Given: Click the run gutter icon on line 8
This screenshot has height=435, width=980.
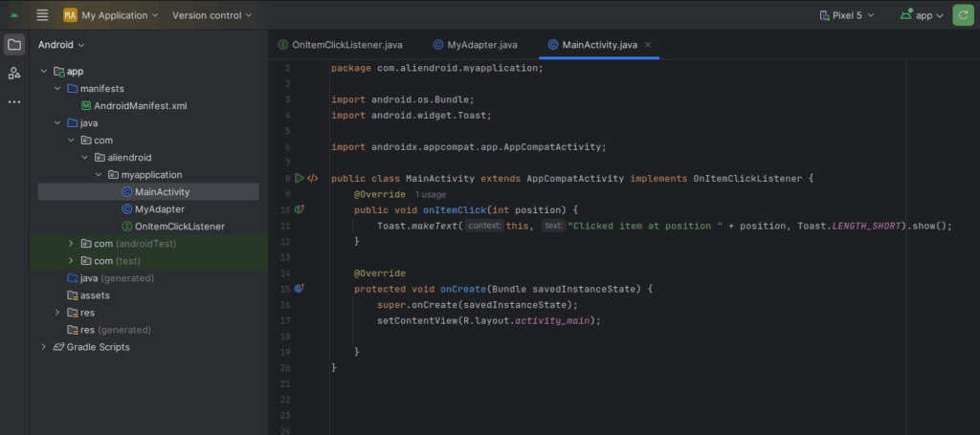Looking at the screenshot, I should (x=299, y=178).
